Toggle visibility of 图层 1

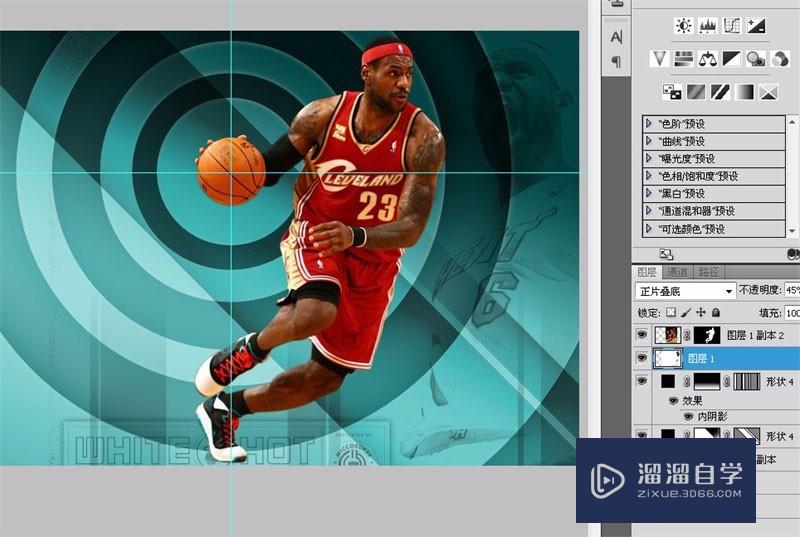point(642,358)
